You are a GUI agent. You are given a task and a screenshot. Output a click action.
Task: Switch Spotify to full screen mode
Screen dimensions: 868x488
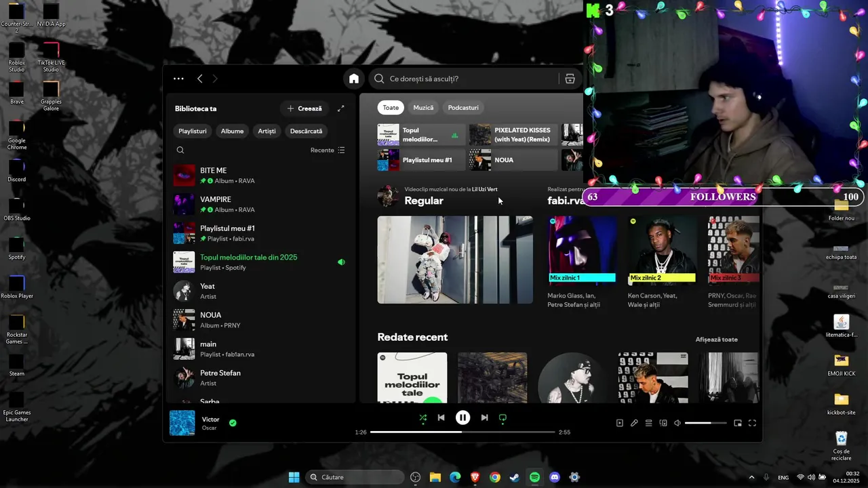pyautogui.click(x=752, y=423)
